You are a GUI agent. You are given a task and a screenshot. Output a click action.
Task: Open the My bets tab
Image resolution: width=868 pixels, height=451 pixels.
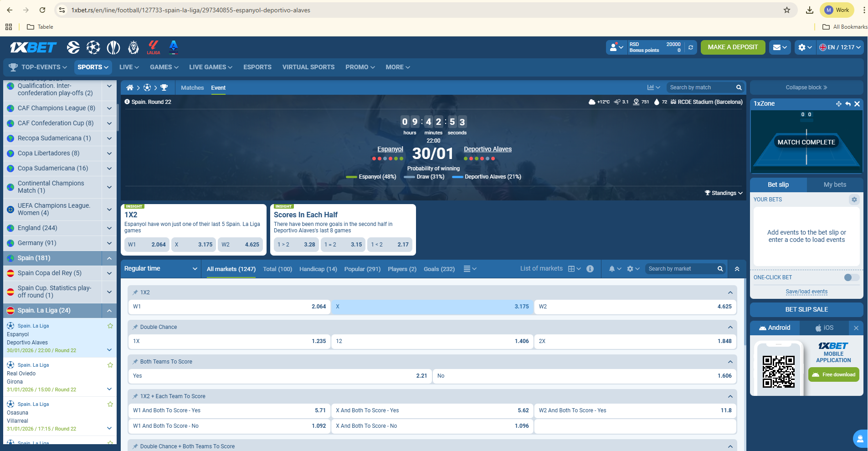click(x=834, y=184)
